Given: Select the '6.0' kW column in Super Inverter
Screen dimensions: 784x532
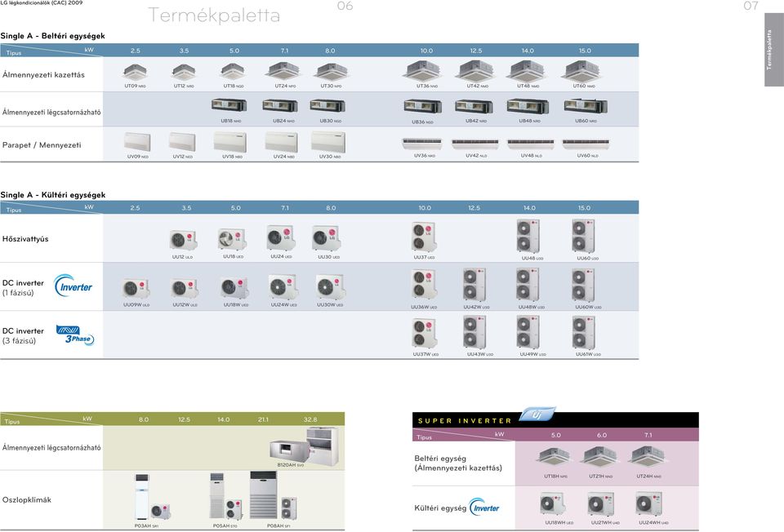Looking at the screenshot, I should pos(602,435).
